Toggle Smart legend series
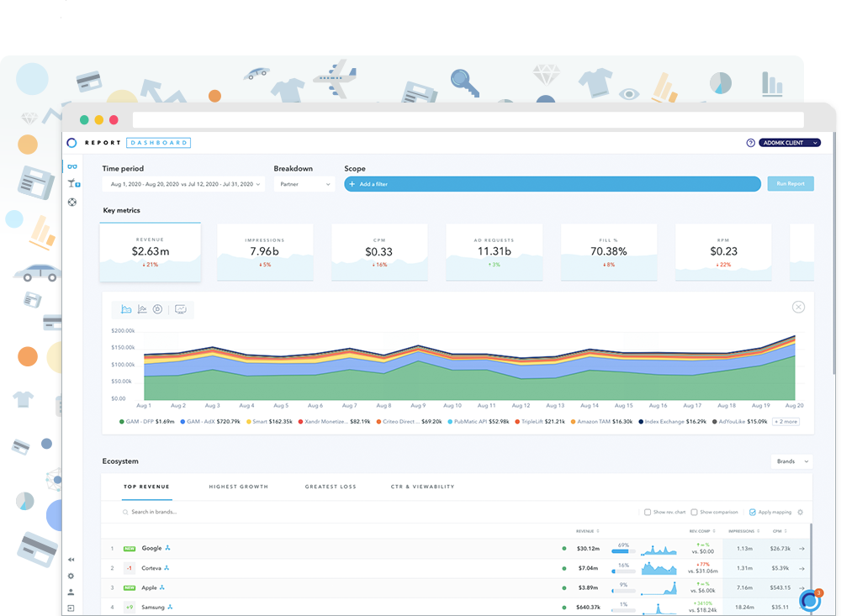Image resolution: width=841 pixels, height=616 pixels. tap(269, 421)
